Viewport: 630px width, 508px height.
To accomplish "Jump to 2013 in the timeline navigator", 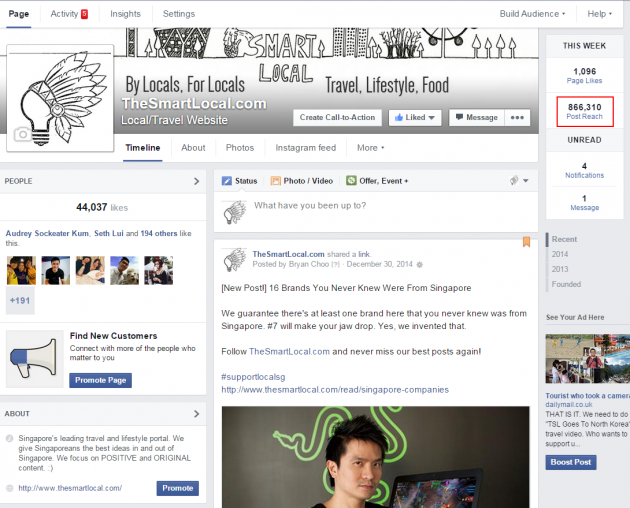I will [559, 269].
